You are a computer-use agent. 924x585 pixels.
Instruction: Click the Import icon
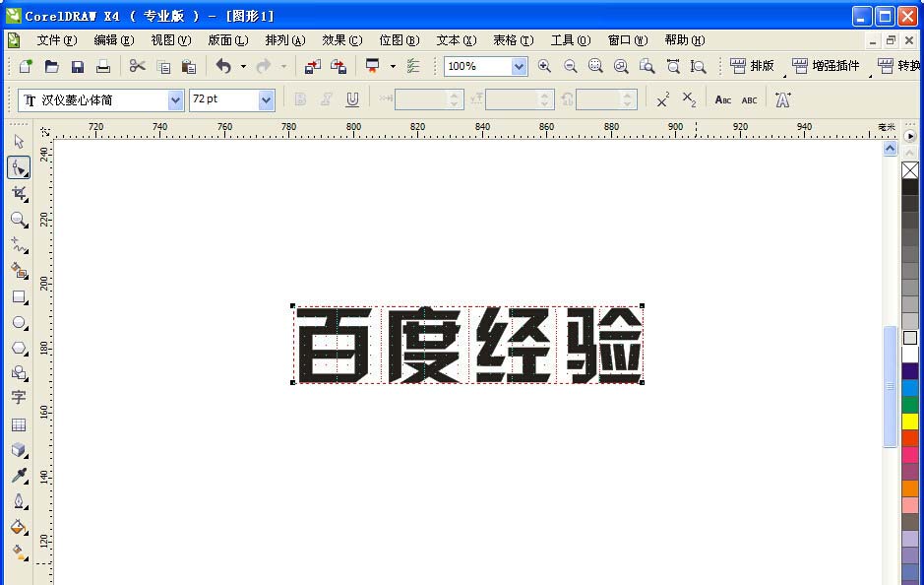point(312,66)
